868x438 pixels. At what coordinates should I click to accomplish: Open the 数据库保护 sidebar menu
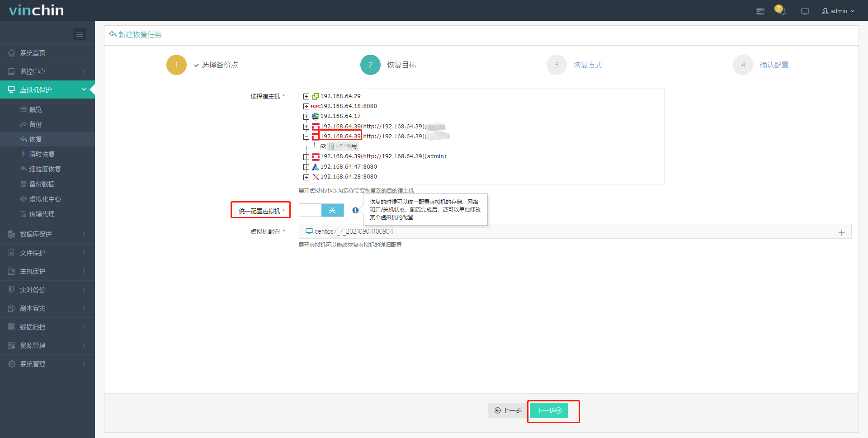tap(36, 234)
